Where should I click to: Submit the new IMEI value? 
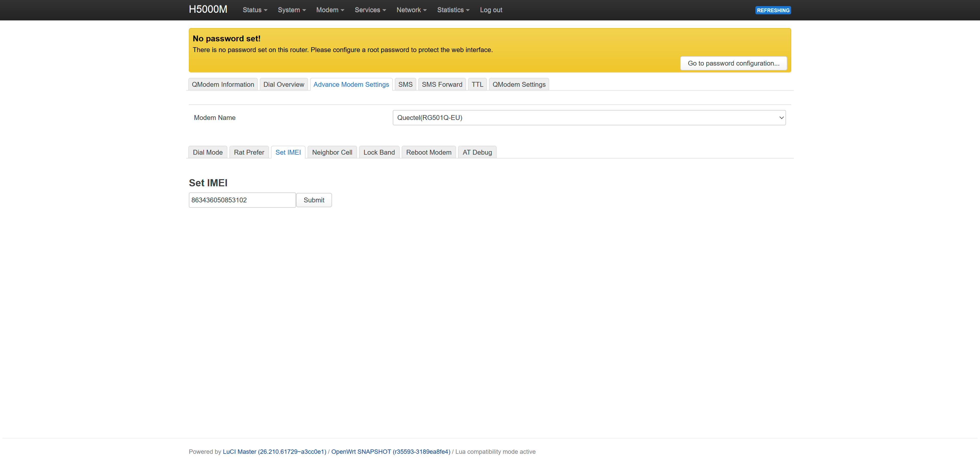(314, 200)
